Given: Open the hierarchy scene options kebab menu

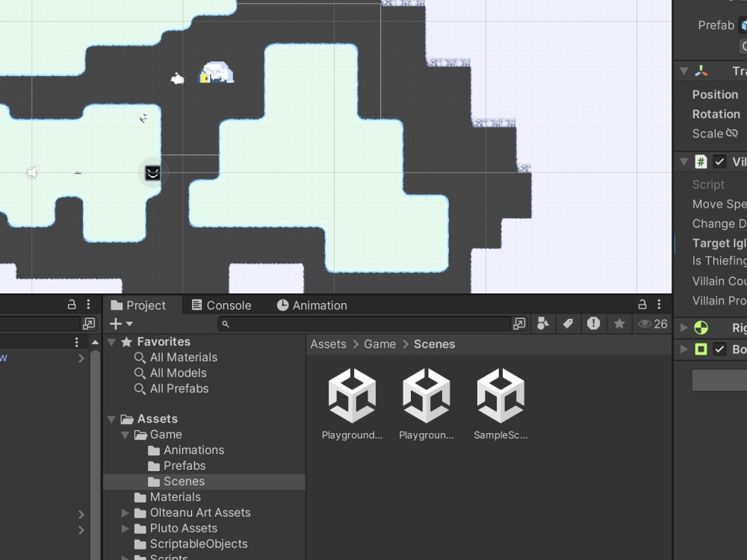Looking at the screenshot, I should 76,342.
